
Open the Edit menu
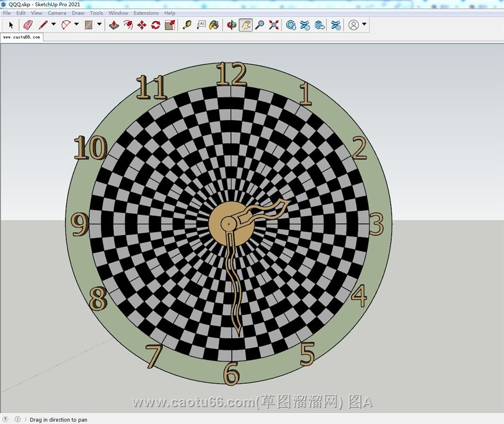21,13
